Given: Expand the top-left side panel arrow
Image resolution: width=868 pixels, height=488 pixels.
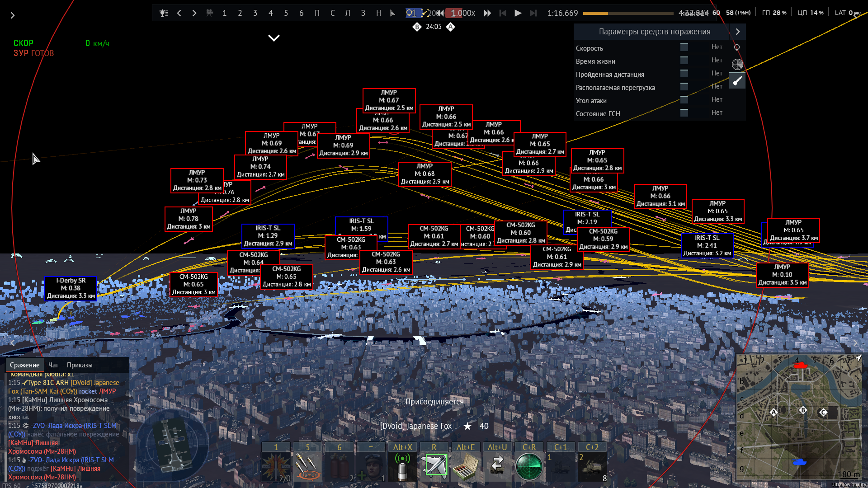Looking at the screenshot, I should pos(13,15).
